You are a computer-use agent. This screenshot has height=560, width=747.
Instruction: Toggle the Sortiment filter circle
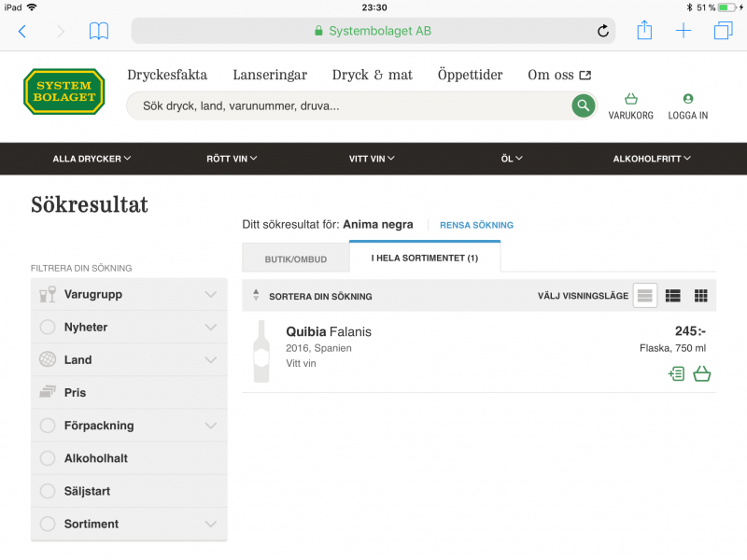click(48, 524)
